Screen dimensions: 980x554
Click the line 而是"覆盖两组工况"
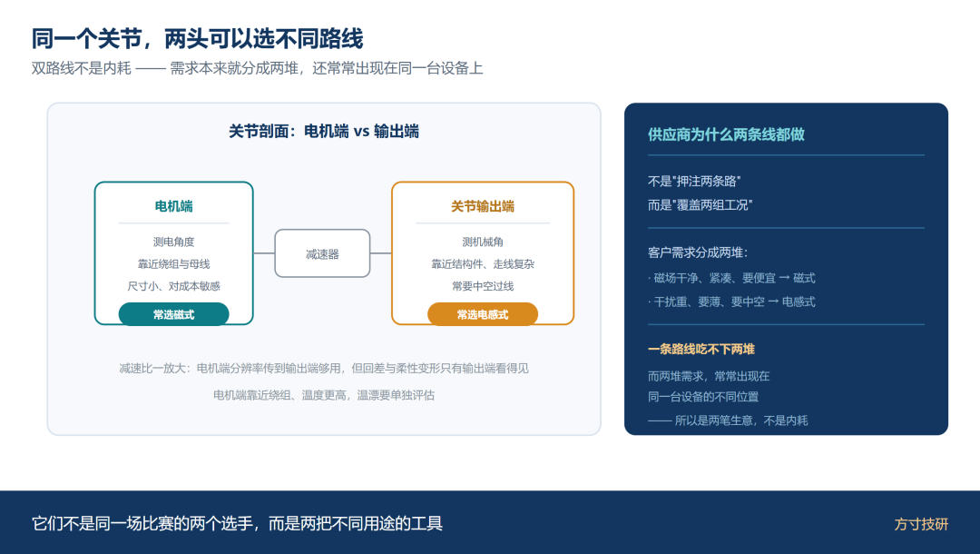tap(700, 205)
